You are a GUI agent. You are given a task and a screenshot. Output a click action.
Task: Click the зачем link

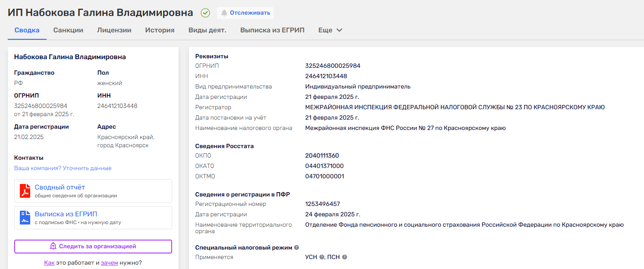pyautogui.click(x=109, y=263)
